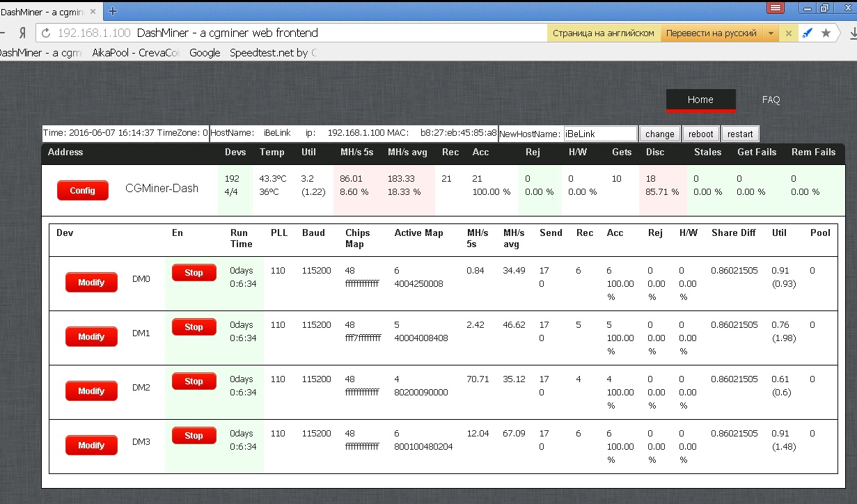Click the turbo rocket icon

click(808, 33)
